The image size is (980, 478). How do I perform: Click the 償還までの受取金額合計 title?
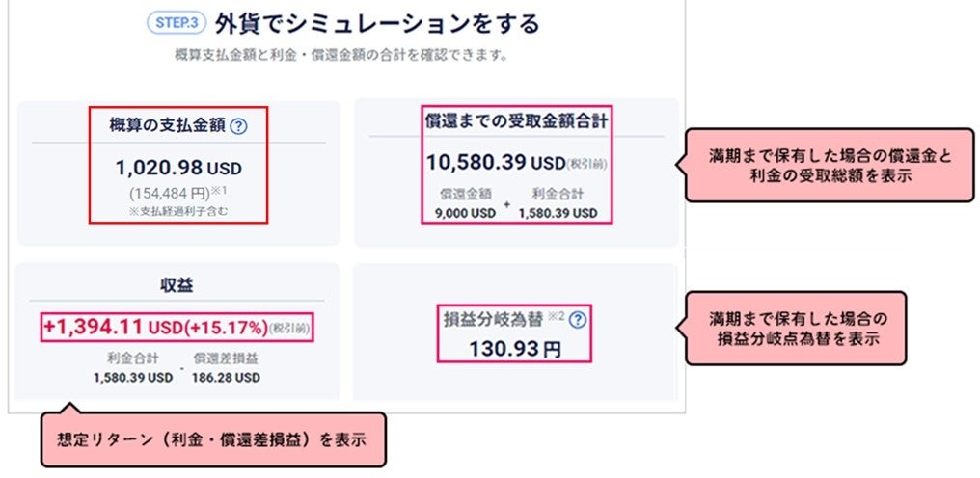pos(516,121)
